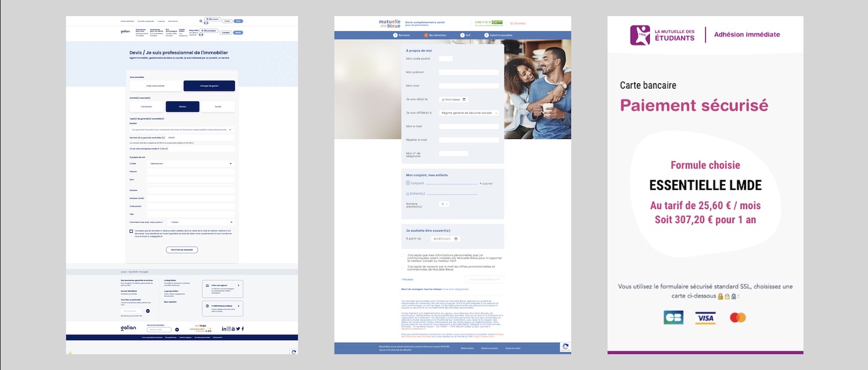868x370 pixels.
Task: Click the Ajouter link next to Conjoint
Action: pos(486,184)
